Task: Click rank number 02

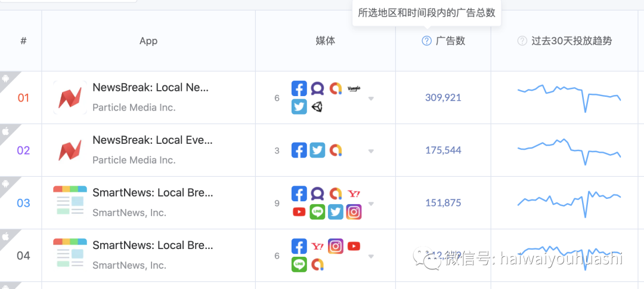Action: click(x=23, y=150)
